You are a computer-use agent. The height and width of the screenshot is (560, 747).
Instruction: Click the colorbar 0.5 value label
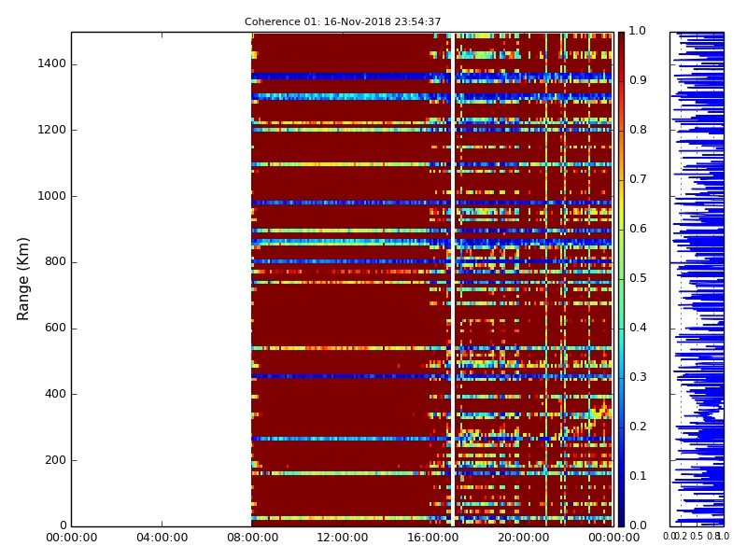[x=638, y=278]
